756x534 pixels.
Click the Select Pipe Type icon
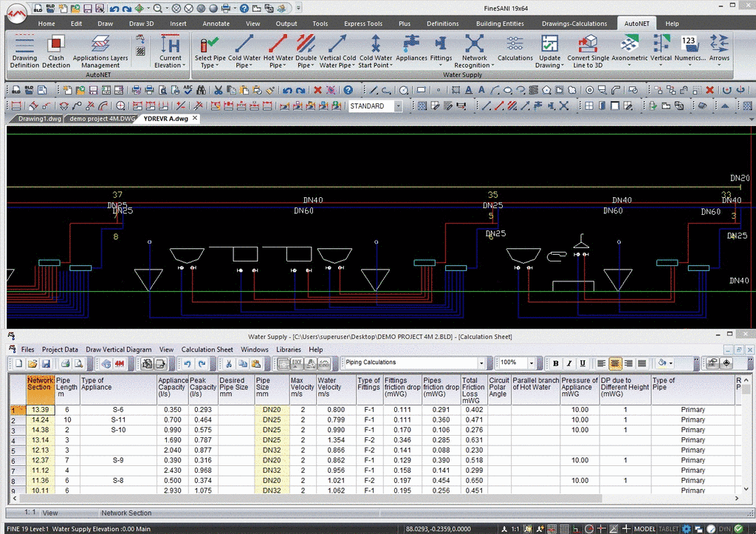tap(210, 44)
